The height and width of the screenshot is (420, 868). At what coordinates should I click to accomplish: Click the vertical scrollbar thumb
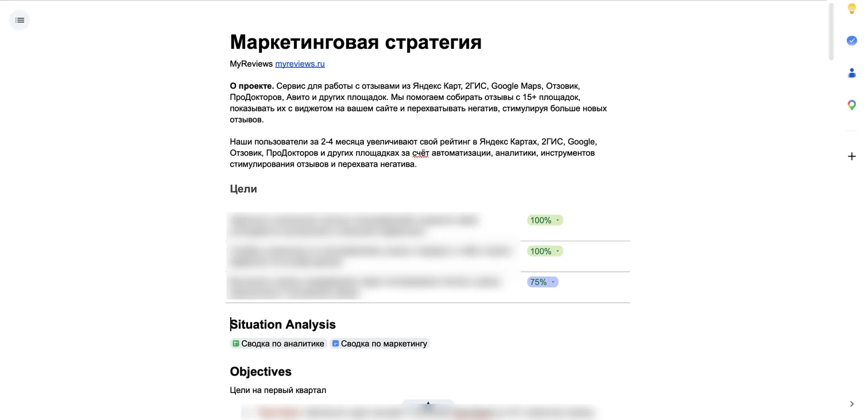pyautogui.click(x=831, y=32)
